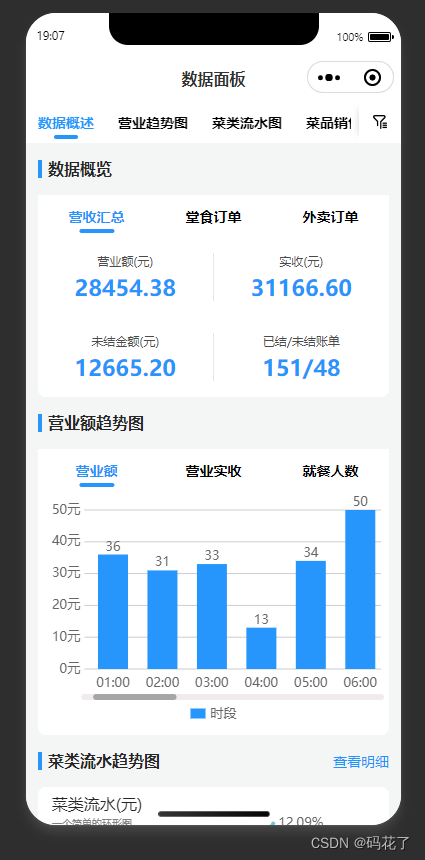This screenshot has height=860, width=425.
Task: Click the 04:00 x-axis label
Action: pyautogui.click(x=261, y=682)
